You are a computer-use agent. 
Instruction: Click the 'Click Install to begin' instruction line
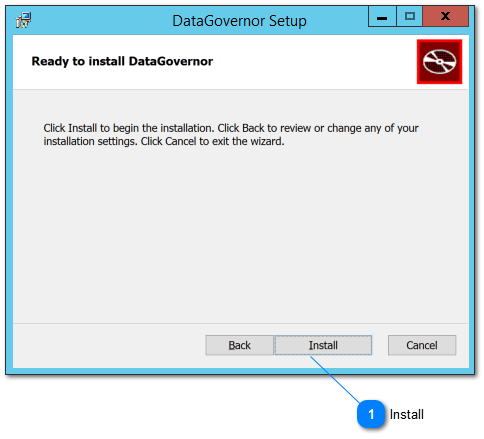click(231, 128)
